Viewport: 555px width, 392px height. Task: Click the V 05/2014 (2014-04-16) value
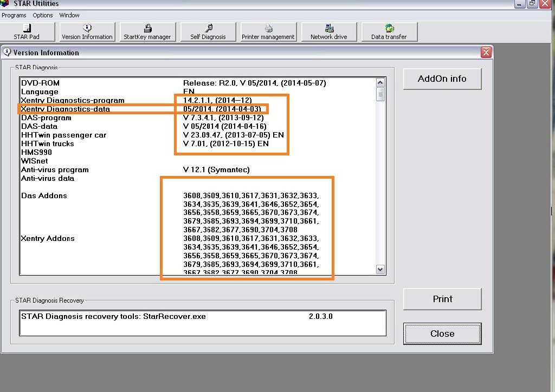pyautogui.click(x=225, y=126)
